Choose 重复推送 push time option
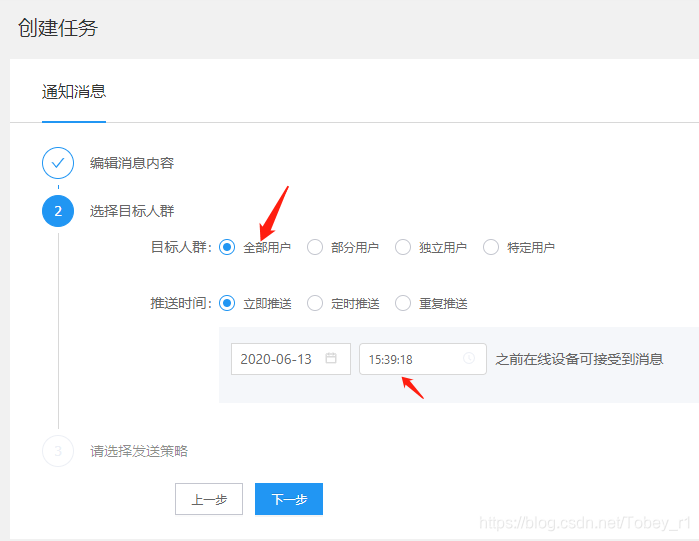The width and height of the screenshot is (699, 541). click(x=403, y=303)
